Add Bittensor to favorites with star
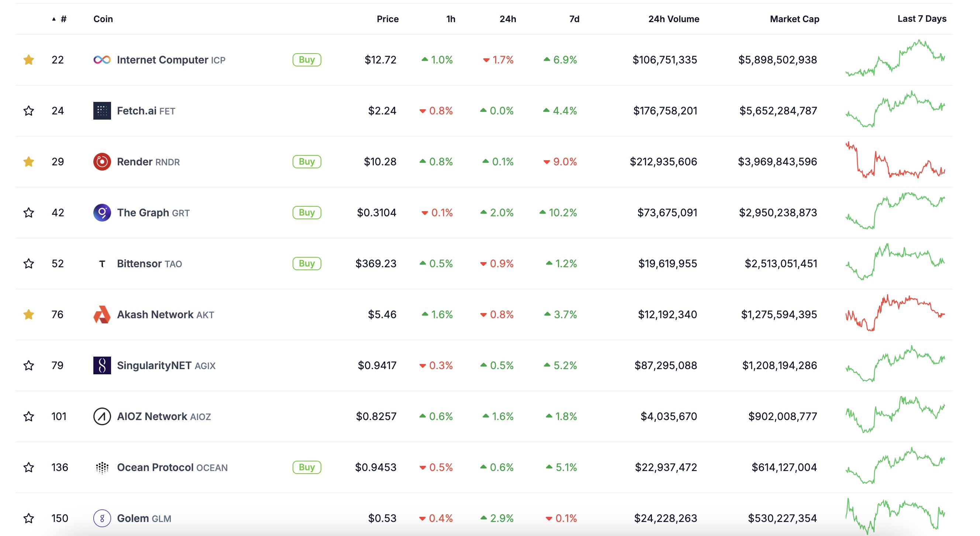This screenshot has height=536, width=980. [x=28, y=264]
